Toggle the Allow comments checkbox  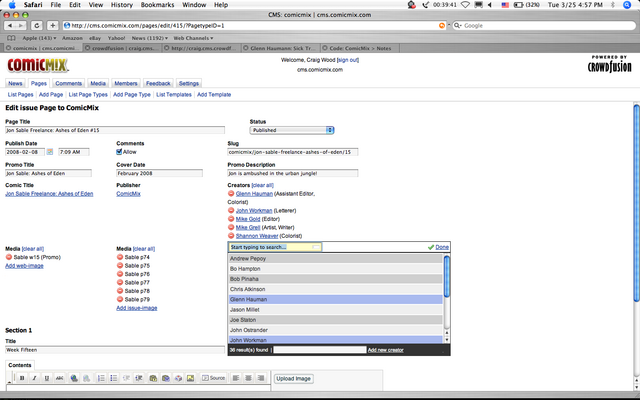click(119, 152)
